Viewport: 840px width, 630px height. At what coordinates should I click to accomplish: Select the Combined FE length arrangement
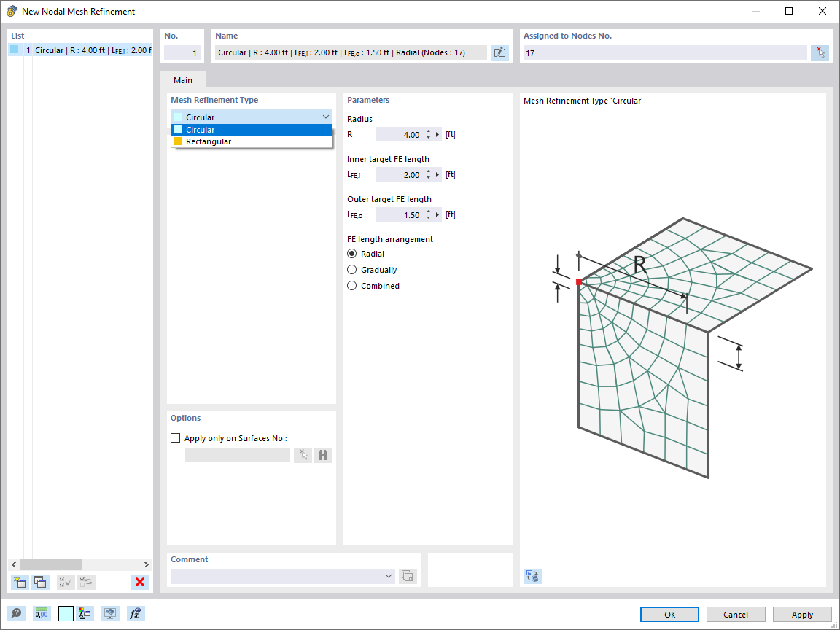coord(352,285)
